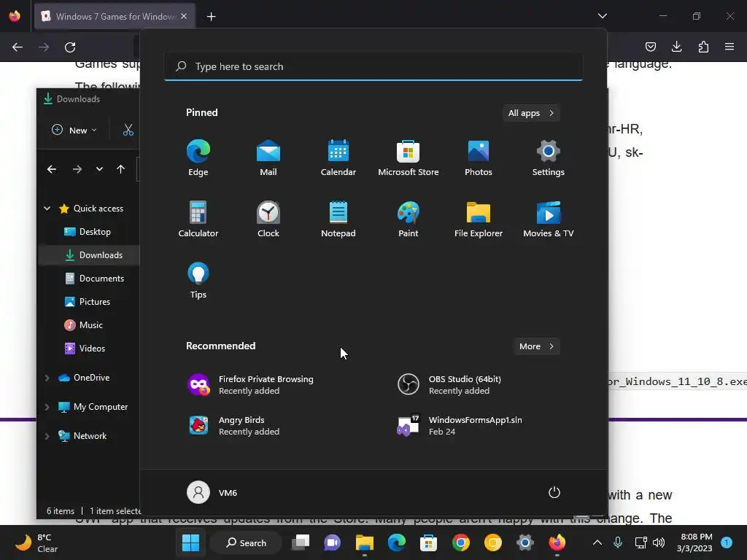Show More recommended items
The height and width of the screenshot is (560, 747).
(536, 346)
